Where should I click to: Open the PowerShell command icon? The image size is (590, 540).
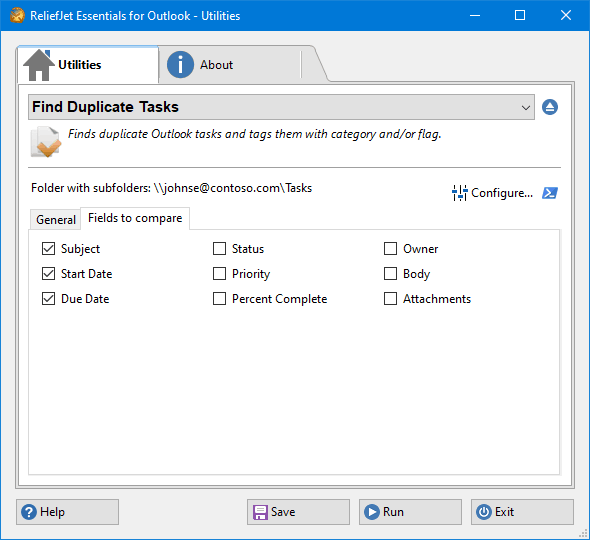coord(550,193)
